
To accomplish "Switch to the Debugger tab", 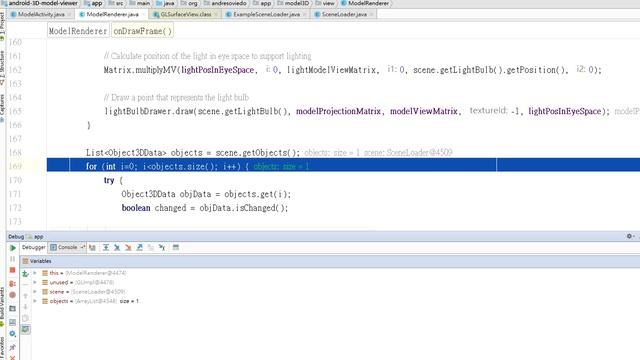I will click(33, 247).
